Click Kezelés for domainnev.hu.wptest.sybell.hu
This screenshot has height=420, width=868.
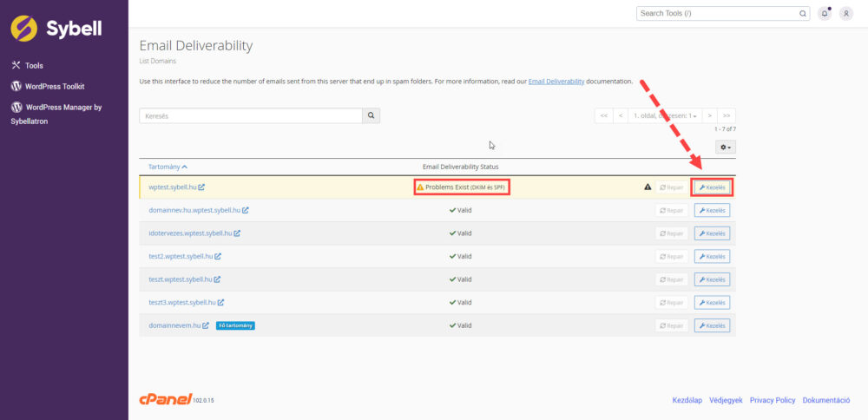coord(713,210)
